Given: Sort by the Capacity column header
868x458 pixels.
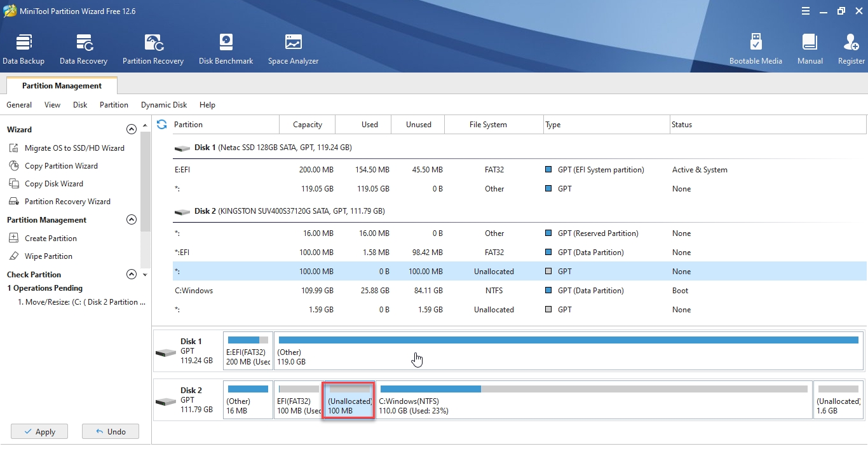Looking at the screenshot, I should pos(308,125).
